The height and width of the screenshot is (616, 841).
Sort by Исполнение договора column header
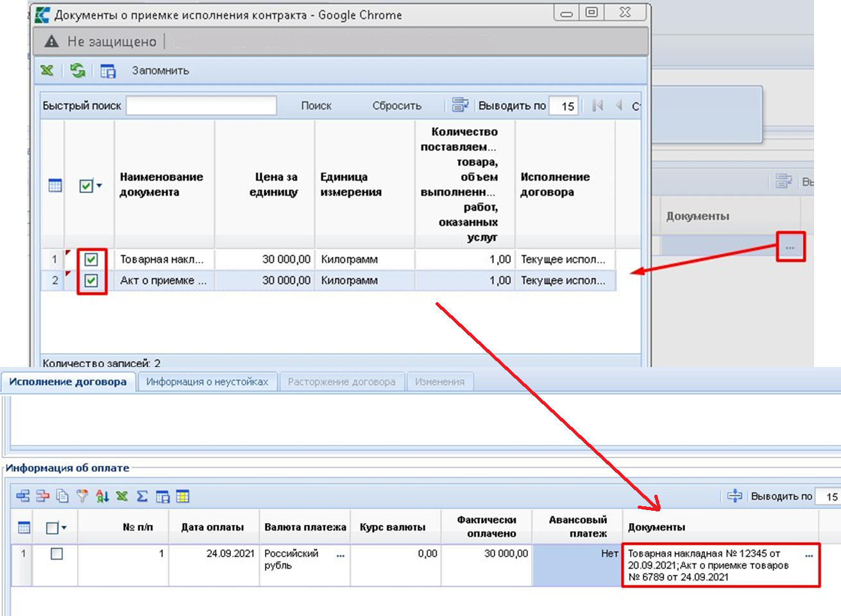565,184
